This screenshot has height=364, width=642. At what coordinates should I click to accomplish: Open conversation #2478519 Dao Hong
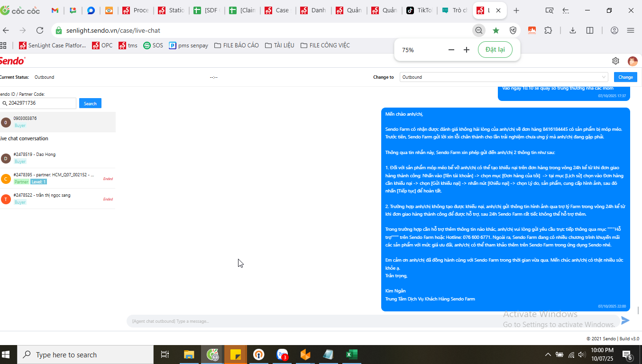pyautogui.click(x=57, y=158)
